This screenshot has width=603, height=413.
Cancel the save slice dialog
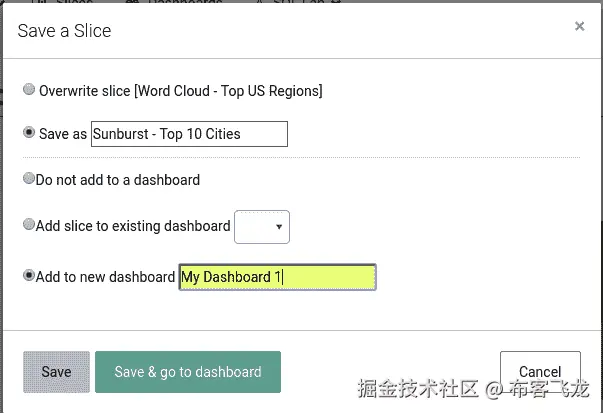click(x=540, y=372)
